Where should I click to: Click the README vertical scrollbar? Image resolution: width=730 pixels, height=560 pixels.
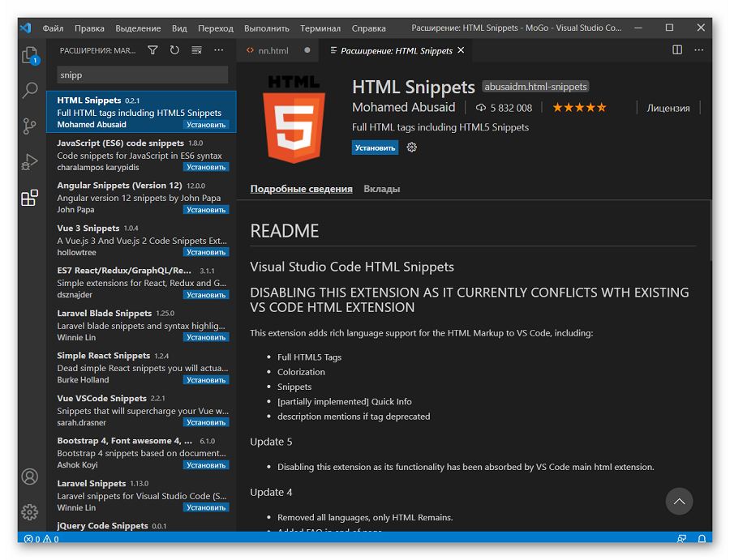pos(711,231)
